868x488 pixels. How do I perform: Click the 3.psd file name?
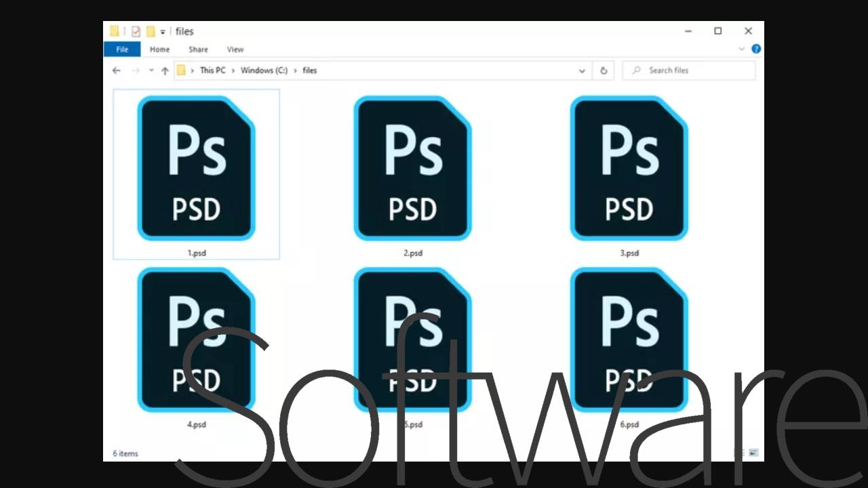tap(629, 253)
